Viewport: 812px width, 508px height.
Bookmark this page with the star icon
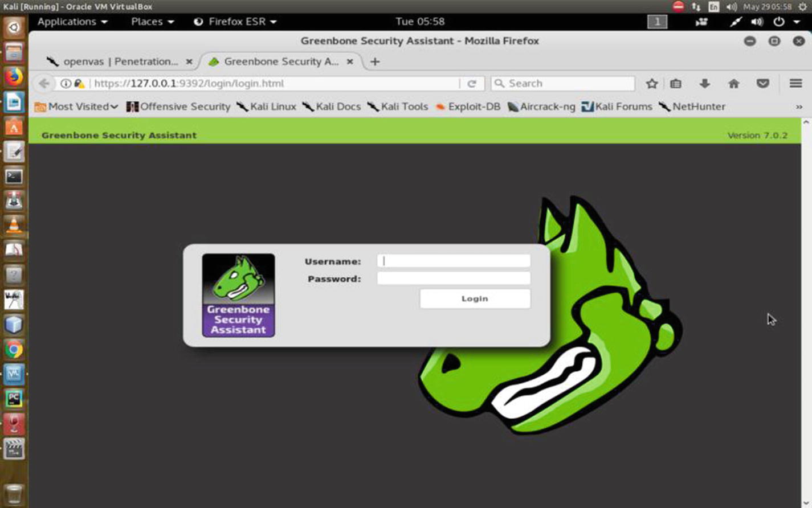(652, 84)
